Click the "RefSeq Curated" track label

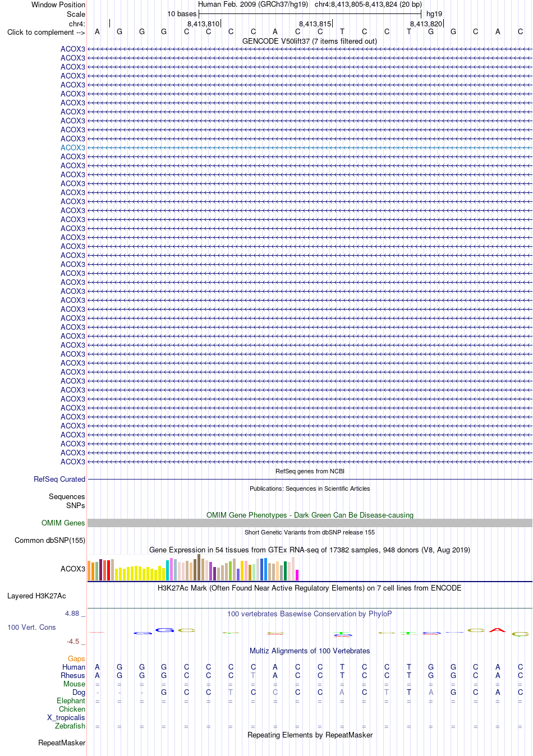[59, 479]
